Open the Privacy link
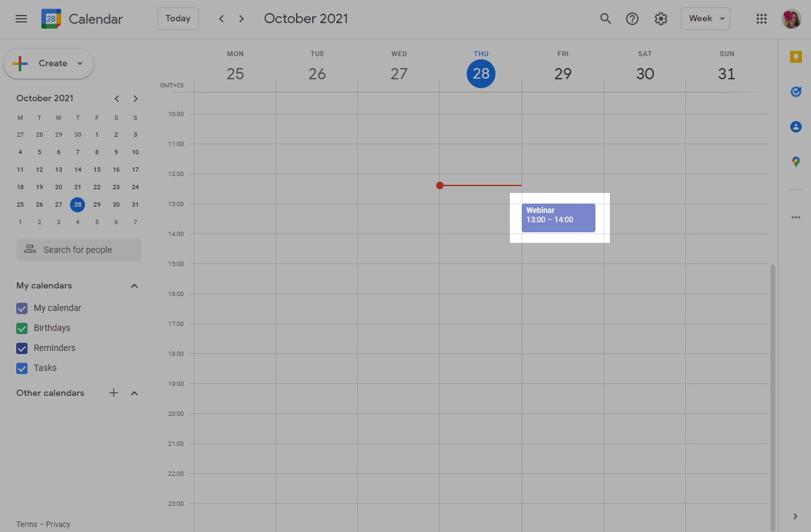This screenshot has width=811, height=532. 58,525
